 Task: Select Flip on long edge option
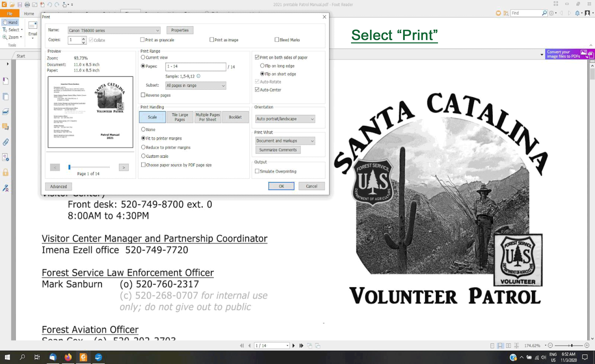(x=262, y=66)
